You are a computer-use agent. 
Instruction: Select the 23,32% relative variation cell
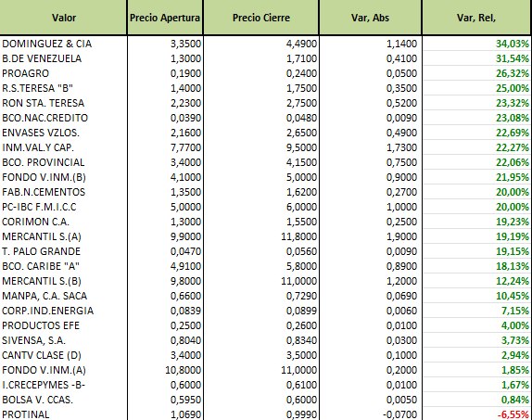[x=476, y=103]
